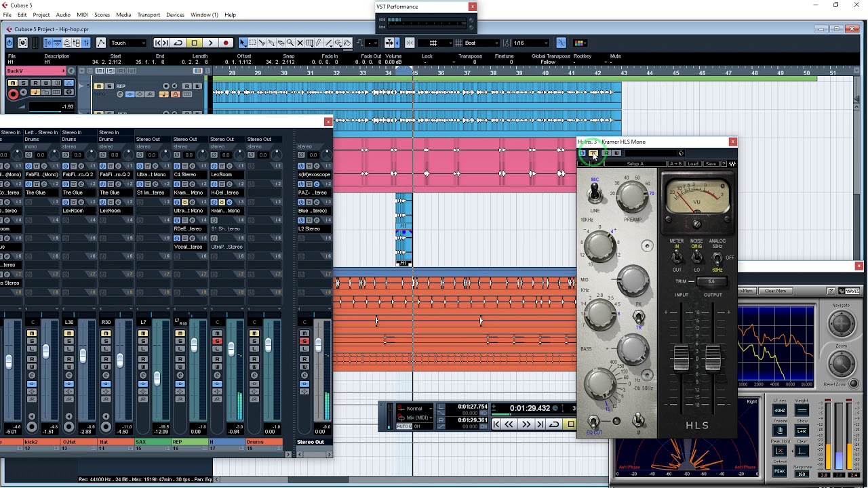Click the TRIM value field
The image size is (868, 488).
tap(711, 281)
